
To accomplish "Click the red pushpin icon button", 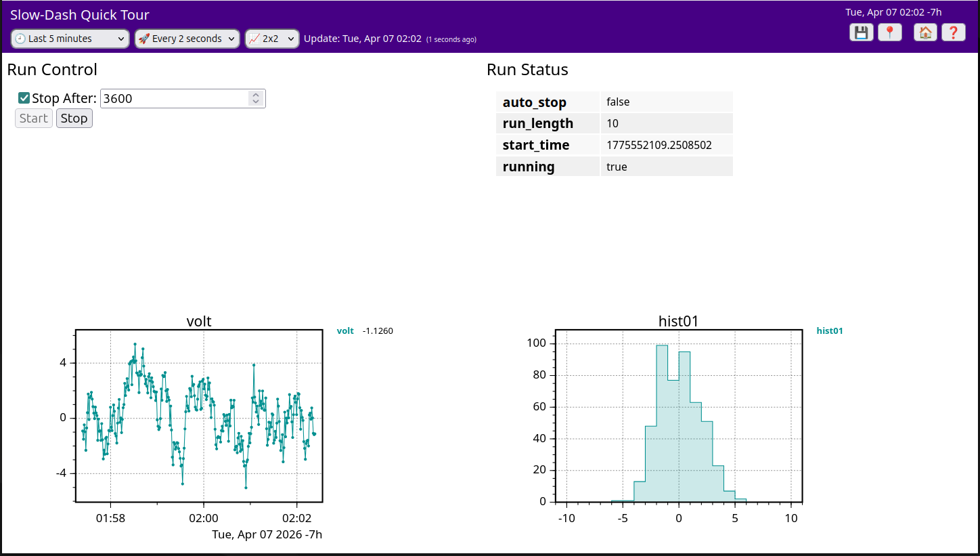I will pos(889,33).
